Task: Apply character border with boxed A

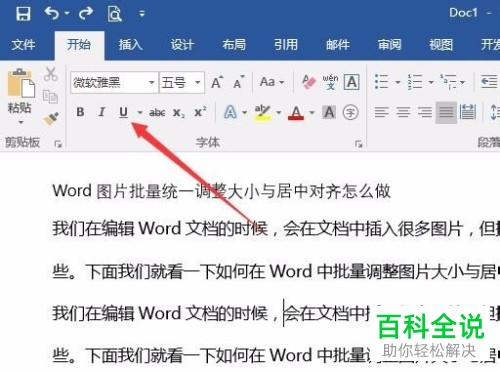Action: pos(352,82)
